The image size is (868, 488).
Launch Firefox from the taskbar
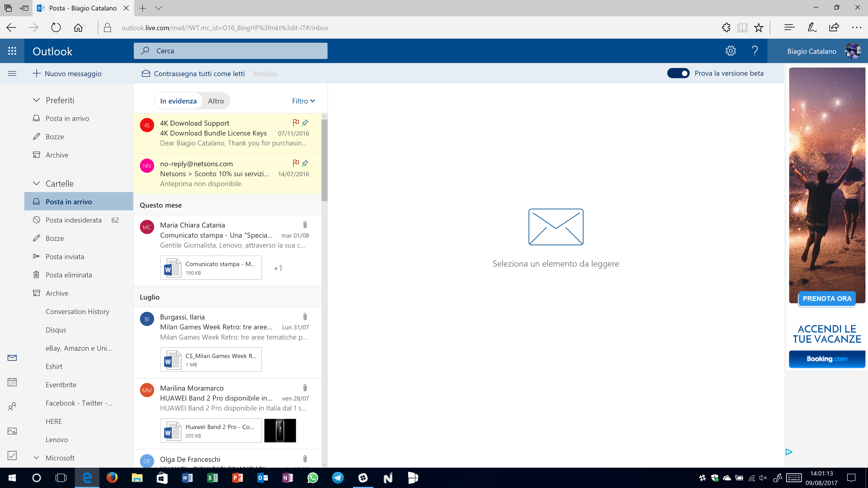pos(112,478)
